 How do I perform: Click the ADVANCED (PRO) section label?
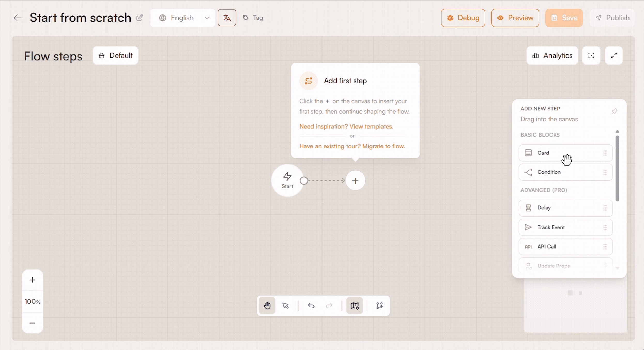(543, 190)
